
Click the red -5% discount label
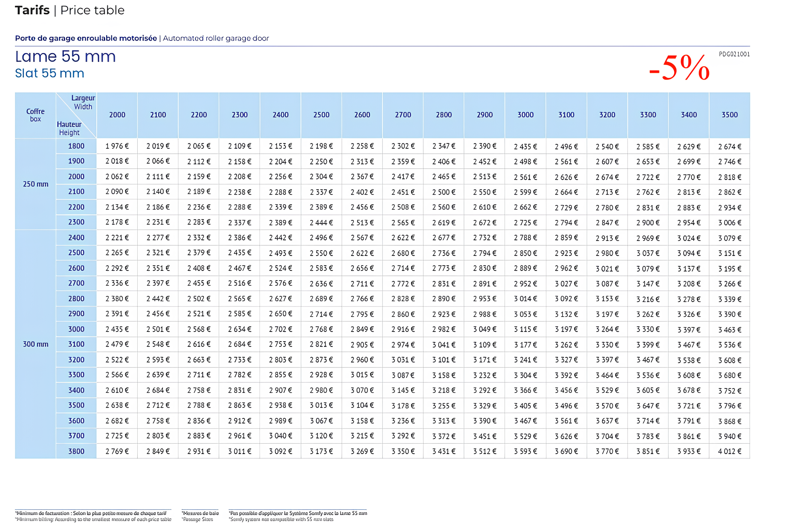(x=679, y=68)
